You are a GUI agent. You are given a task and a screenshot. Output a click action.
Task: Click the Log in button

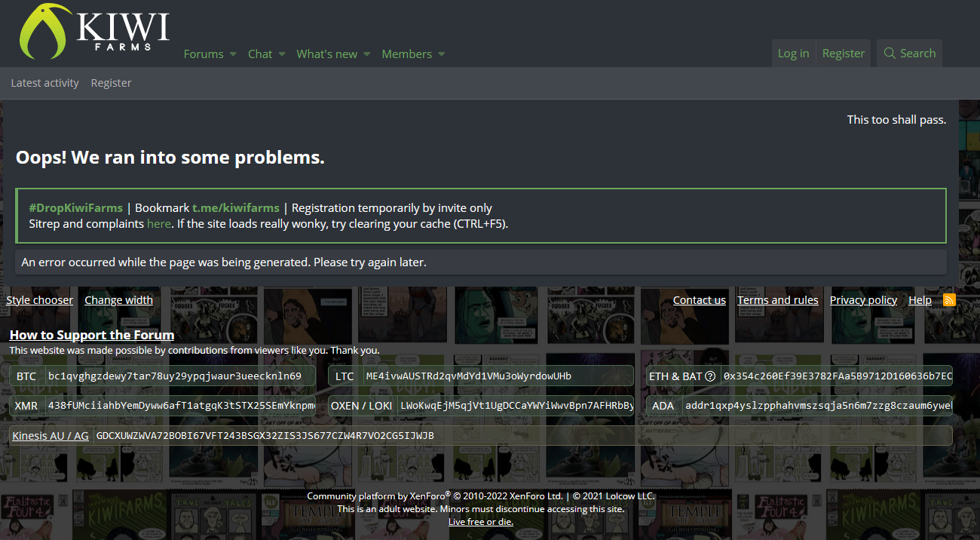click(793, 54)
